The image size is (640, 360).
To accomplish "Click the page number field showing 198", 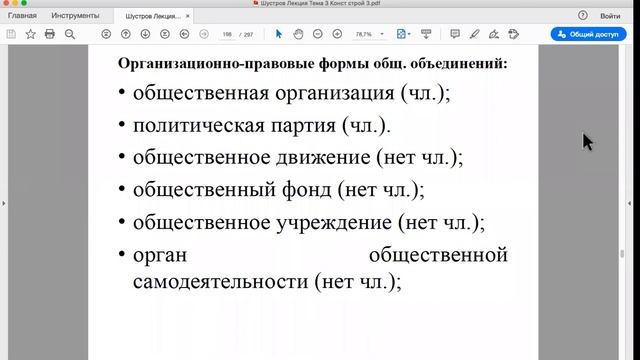I will click(227, 35).
